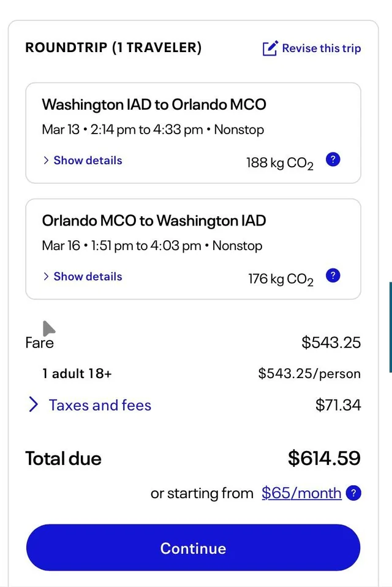Open the help icon beside 188 kg CO2
The image size is (392, 587).
point(333,160)
